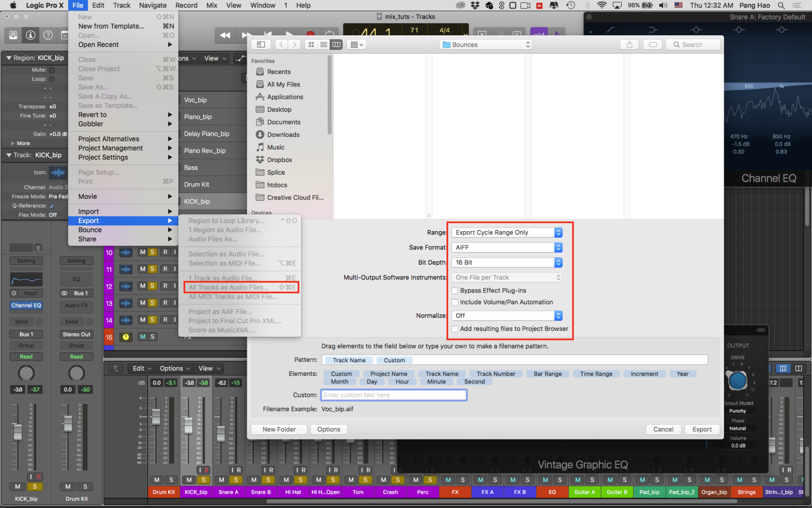Open Quick Help question mark icon
This screenshot has width=812, height=508.
tap(48, 35)
